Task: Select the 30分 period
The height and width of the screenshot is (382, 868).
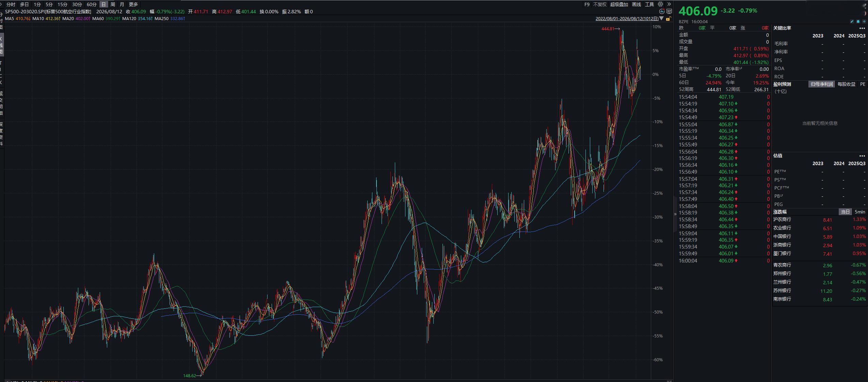Action: [77, 4]
